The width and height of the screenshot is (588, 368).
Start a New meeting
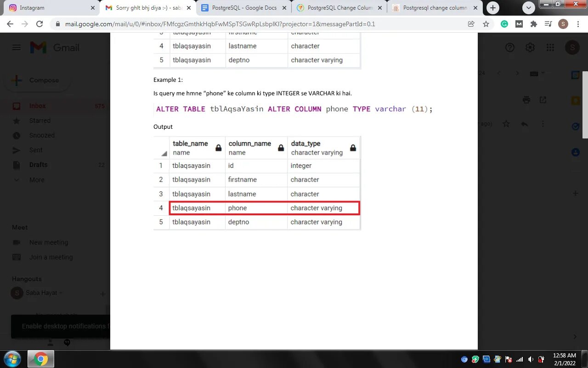tap(48, 242)
